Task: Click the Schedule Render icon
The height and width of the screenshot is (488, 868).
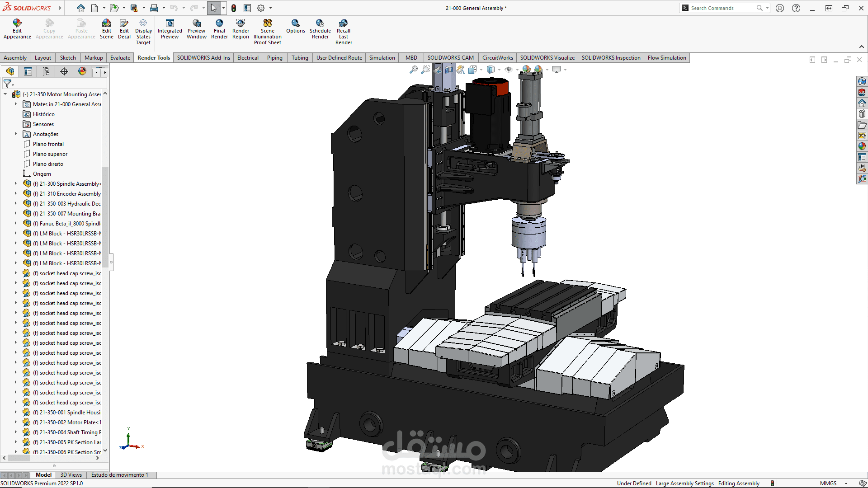Action: click(320, 29)
